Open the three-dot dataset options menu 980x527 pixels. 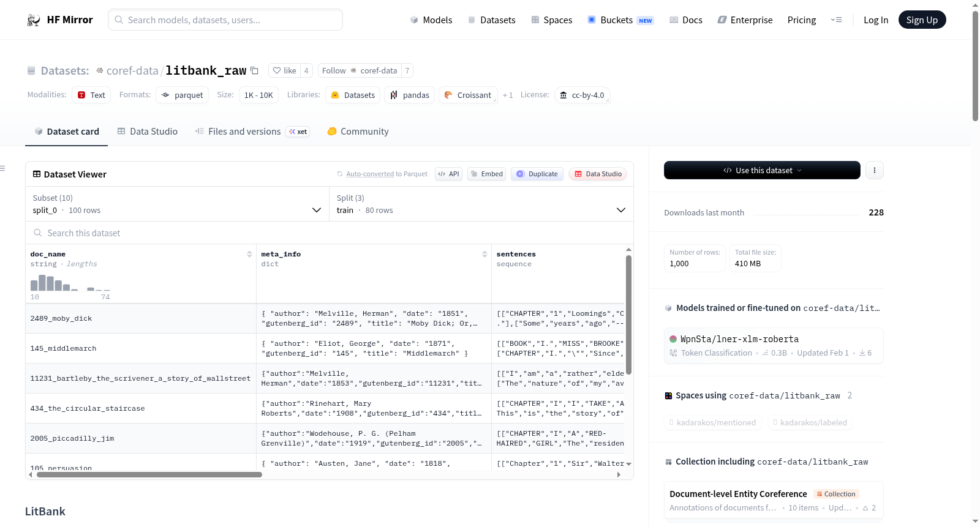(x=875, y=170)
